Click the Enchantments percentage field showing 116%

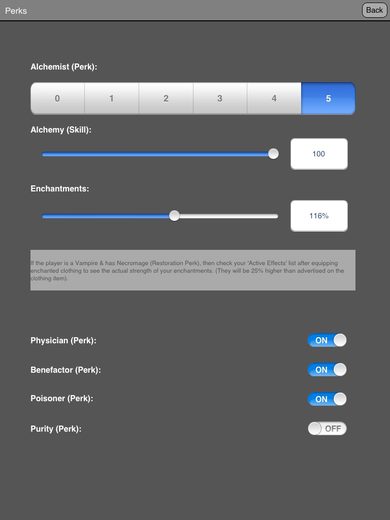(x=319, y=216)
